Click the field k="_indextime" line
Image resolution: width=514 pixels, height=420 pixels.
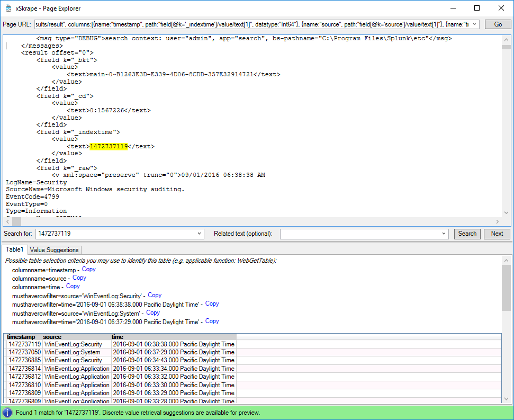click(x=78, y=132)
